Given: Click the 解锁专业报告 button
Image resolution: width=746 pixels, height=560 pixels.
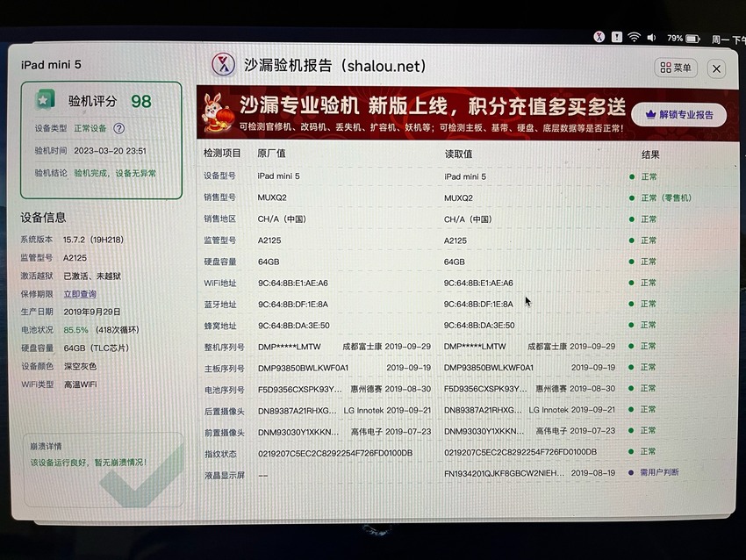Looking at the screenshot, I should [x=679, y=115].
